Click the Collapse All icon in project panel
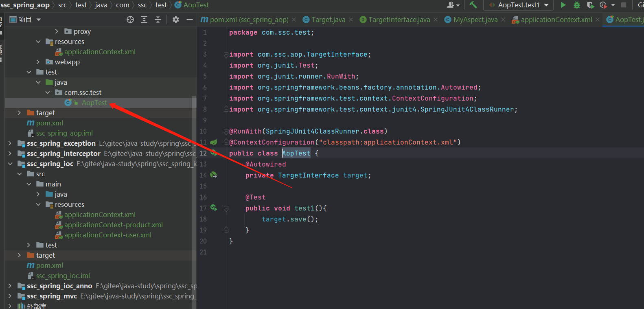 158,20
